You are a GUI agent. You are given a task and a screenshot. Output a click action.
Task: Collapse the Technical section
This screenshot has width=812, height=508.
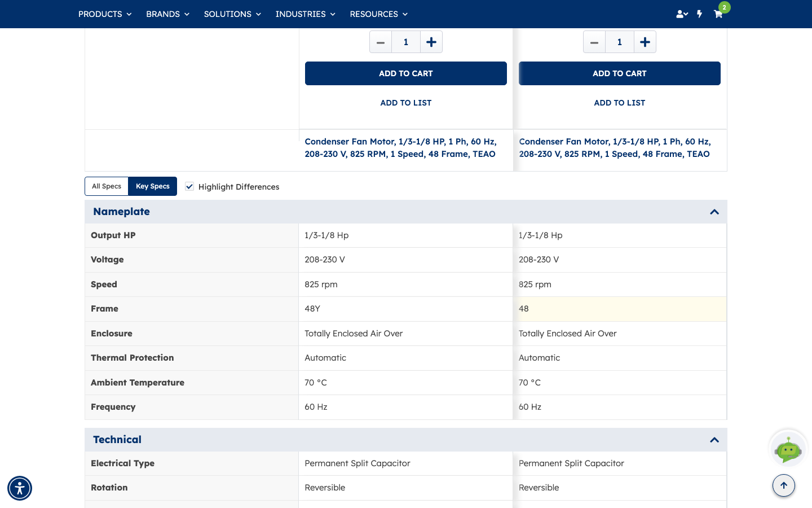[x=714, y=440]
